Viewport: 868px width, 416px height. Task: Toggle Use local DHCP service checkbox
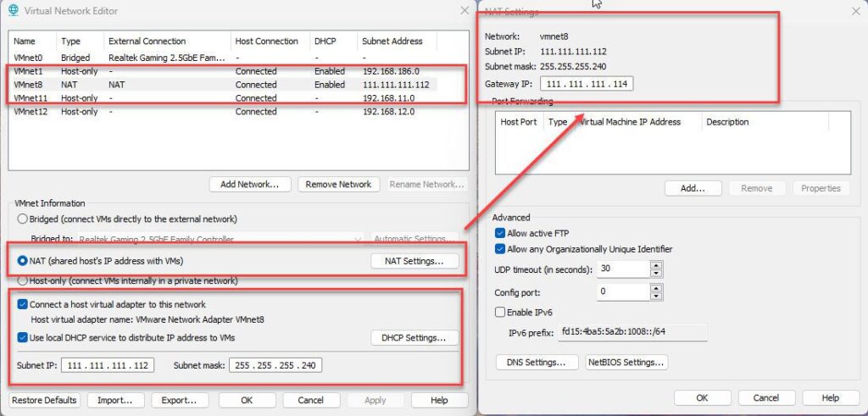23,337
